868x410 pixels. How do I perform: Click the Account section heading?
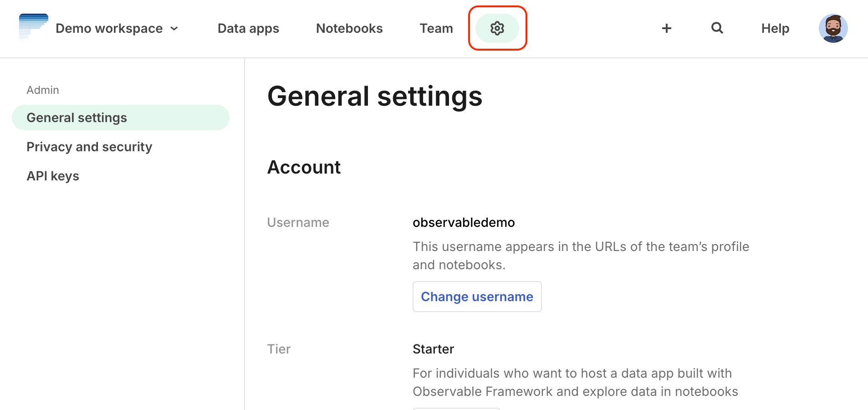[x=304, y=167]
